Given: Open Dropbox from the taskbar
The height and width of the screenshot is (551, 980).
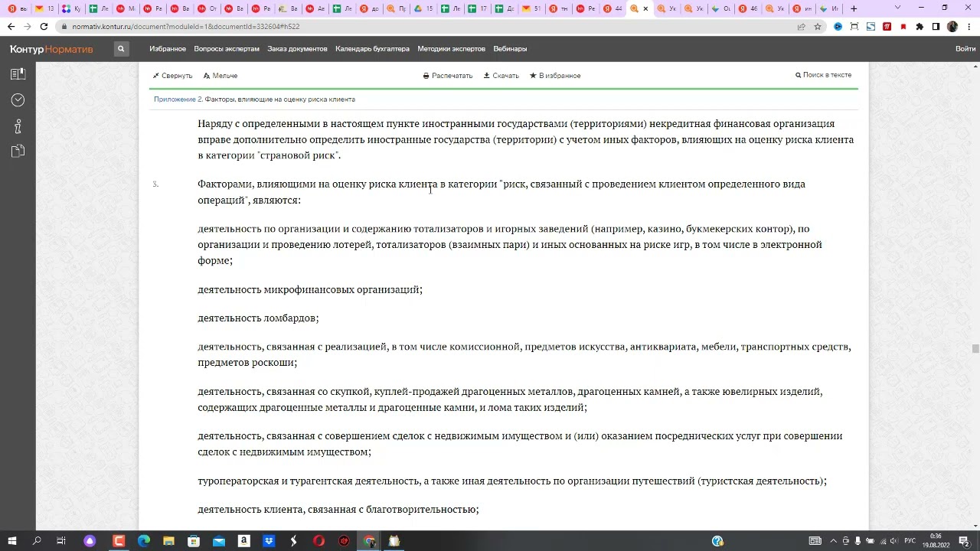Looking at the screenshot, I should pos(269,541).
